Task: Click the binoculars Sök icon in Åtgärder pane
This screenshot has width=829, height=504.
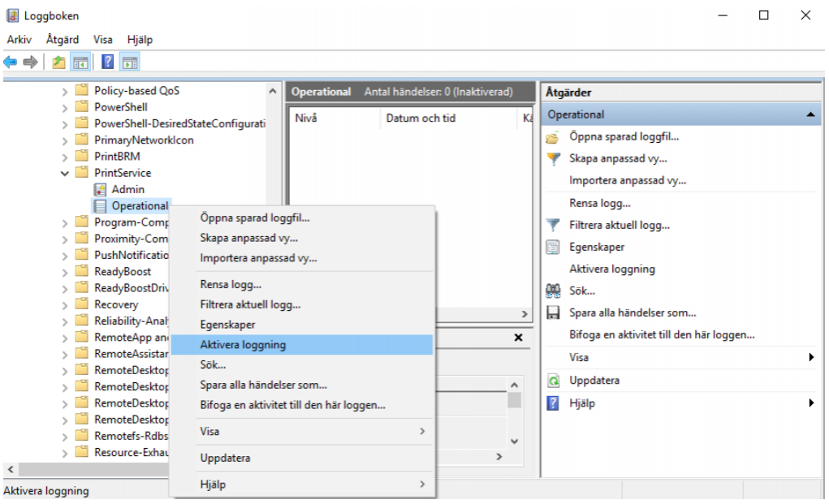Action: [553, 291]
